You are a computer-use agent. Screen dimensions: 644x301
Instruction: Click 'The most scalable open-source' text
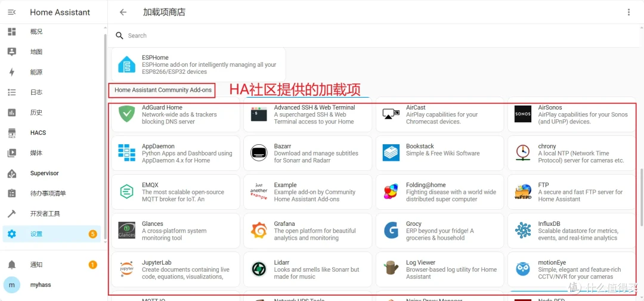tap(183, 192)
